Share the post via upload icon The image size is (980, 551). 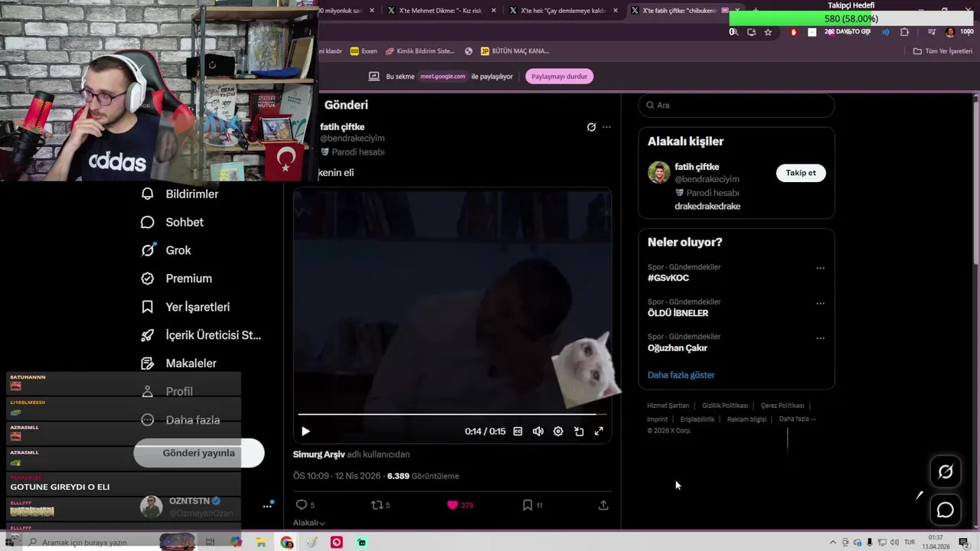point(603,505)
